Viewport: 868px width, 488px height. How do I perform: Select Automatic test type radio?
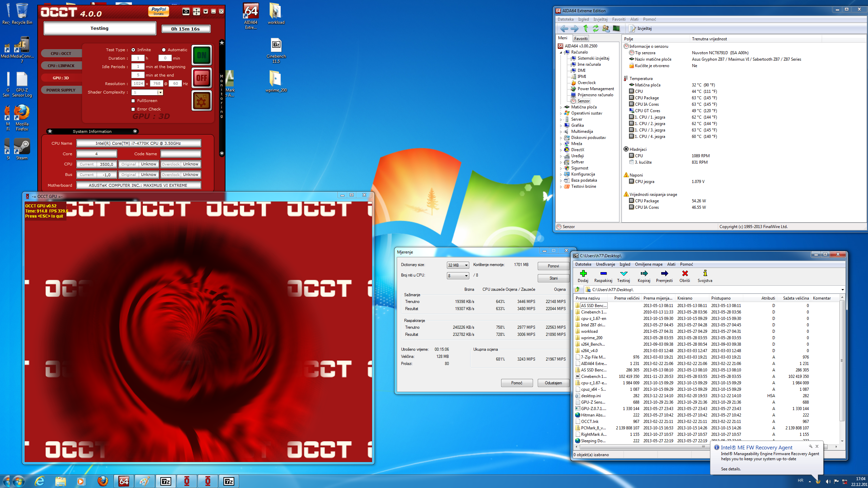point(164,50)
